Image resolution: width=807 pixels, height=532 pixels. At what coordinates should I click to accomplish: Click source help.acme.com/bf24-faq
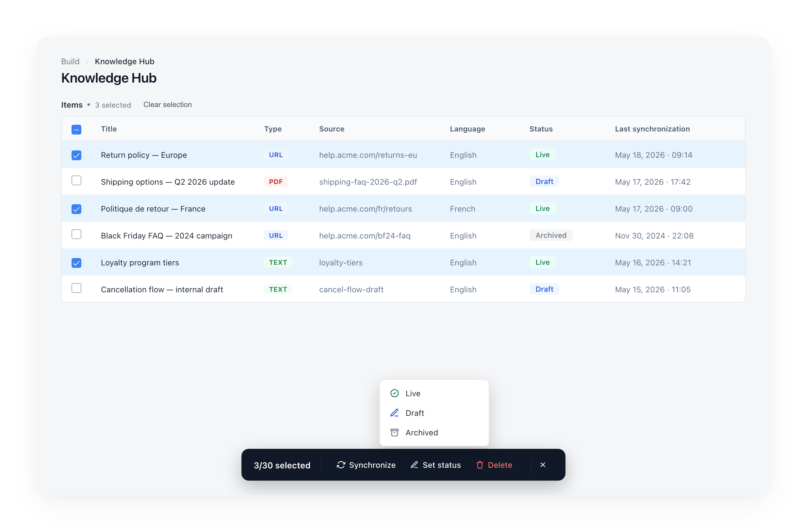click(x=365, y=235)
